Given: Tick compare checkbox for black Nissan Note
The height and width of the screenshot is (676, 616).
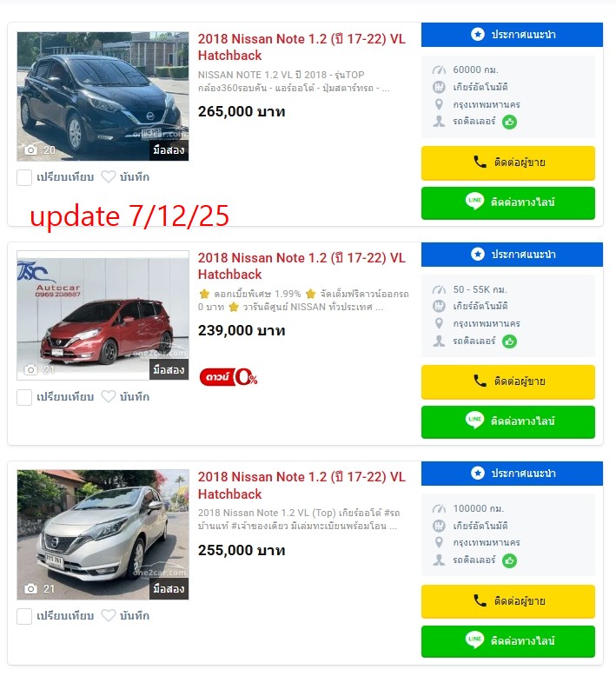Looking at the screenshot, I should 24,177.
